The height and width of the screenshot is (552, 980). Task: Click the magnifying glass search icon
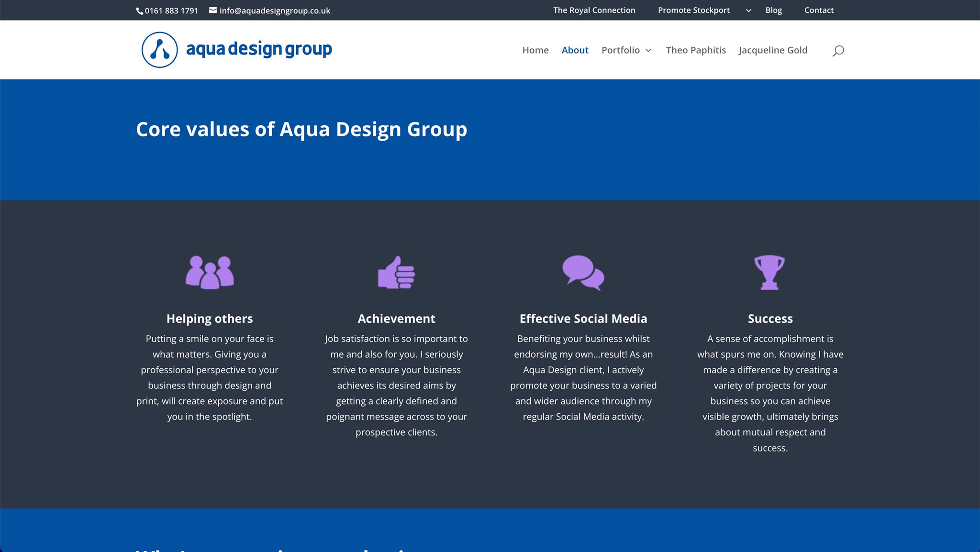[838, 50]
